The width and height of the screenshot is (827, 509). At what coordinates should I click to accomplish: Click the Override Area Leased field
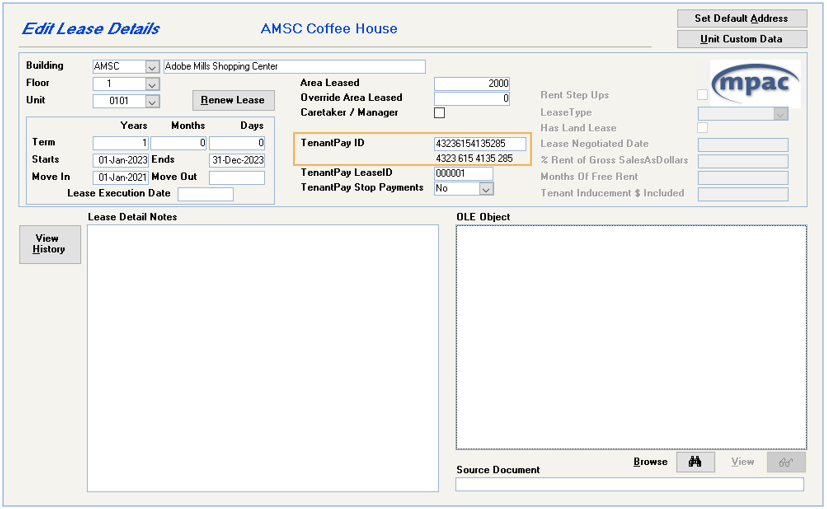point(472,99)
